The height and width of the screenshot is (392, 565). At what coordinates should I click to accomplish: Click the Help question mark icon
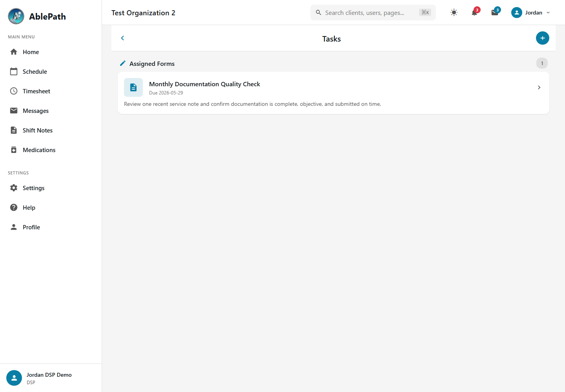point(14,207)
